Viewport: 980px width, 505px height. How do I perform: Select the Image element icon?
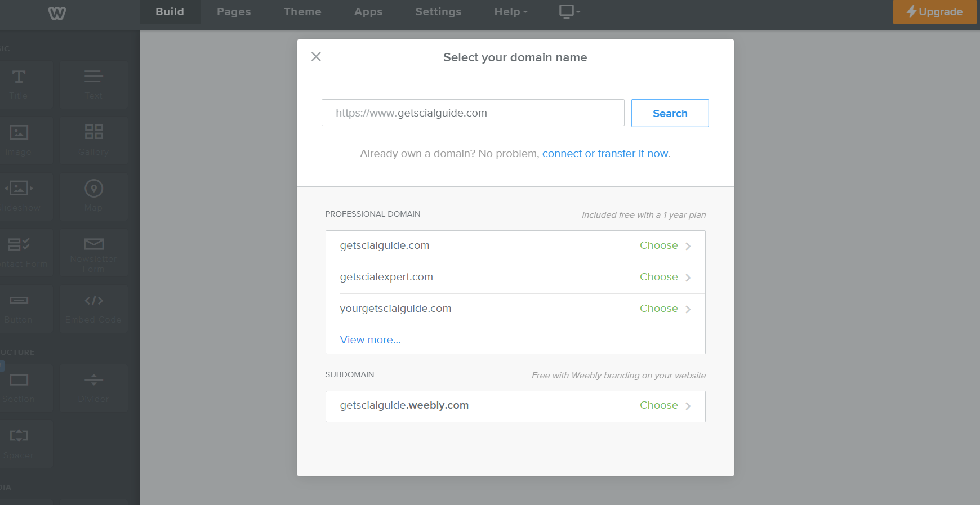tap(19, 132)
